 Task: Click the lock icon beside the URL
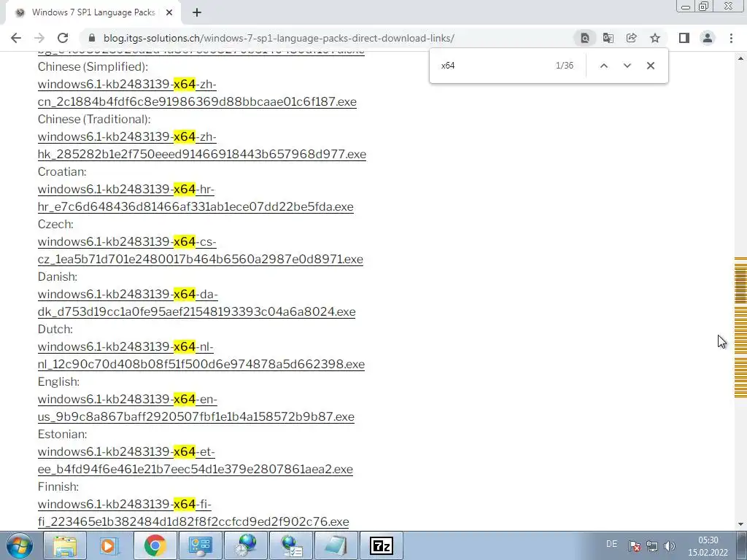(93, 38)
